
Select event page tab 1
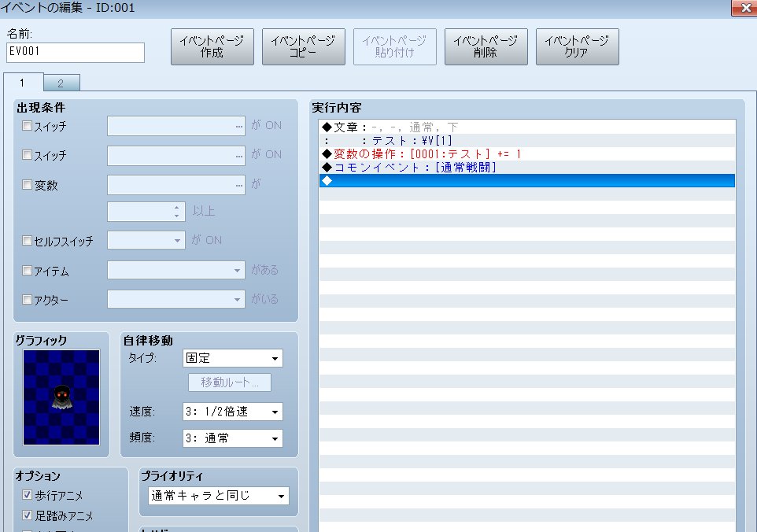[23, 83]
